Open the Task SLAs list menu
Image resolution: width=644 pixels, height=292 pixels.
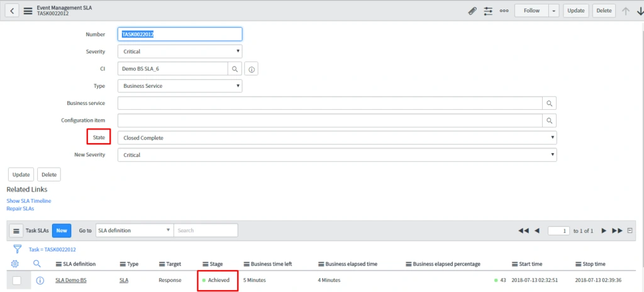(17, 230)
